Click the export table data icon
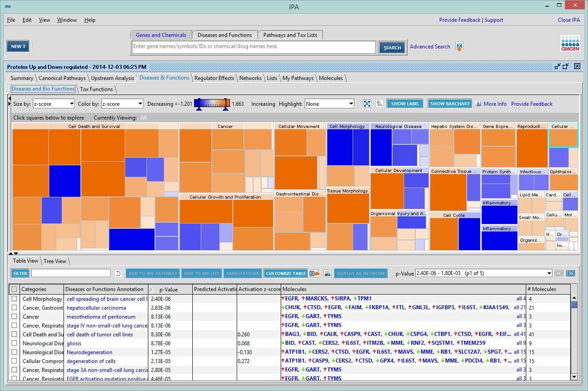588x391 pixels. 314,273
